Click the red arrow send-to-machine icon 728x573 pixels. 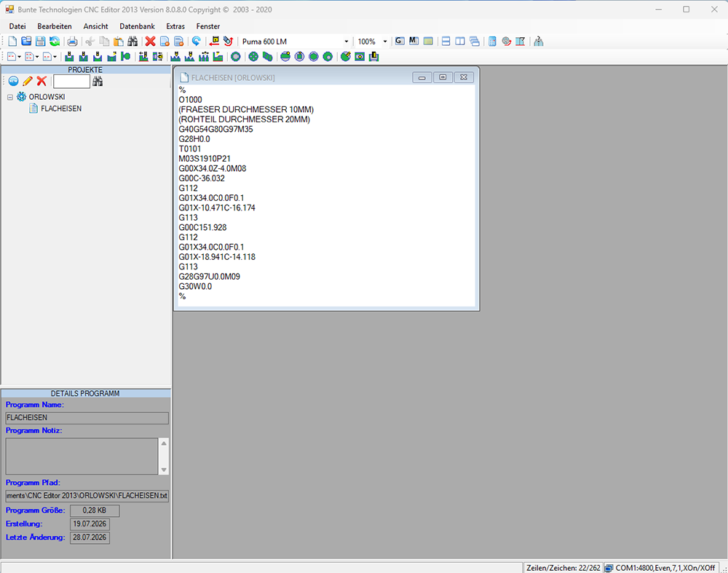coord(214,42)
